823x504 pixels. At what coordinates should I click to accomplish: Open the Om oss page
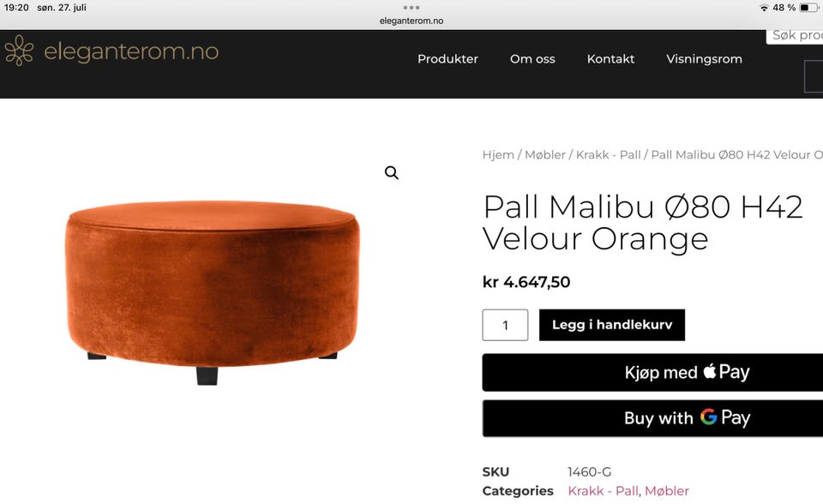click(532, 59)
